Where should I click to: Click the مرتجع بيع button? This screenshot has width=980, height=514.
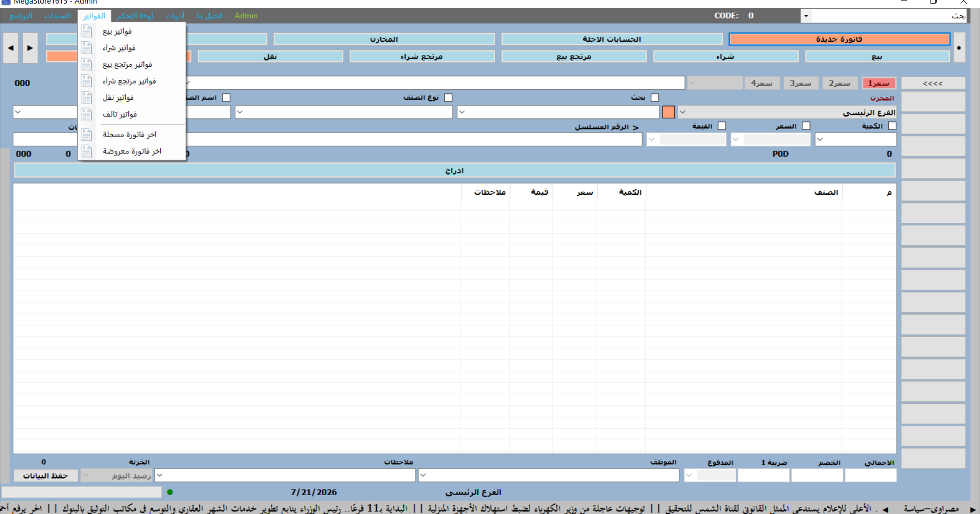574,57
